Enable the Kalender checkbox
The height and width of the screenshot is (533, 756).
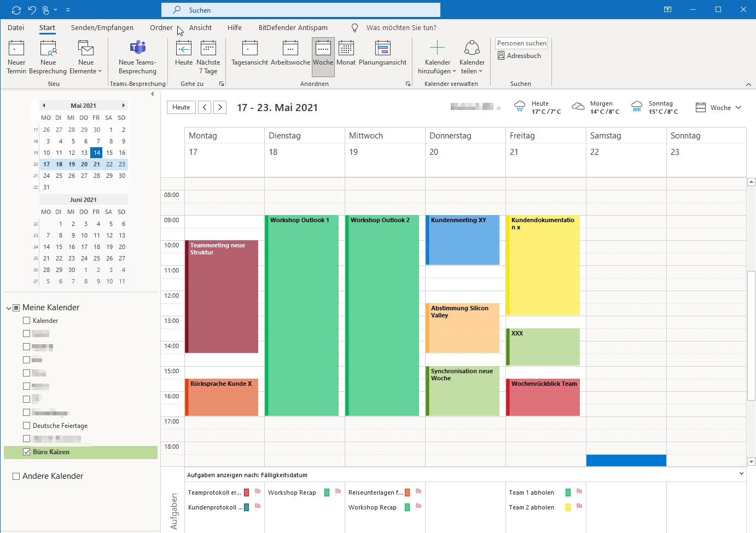point(26,321)
